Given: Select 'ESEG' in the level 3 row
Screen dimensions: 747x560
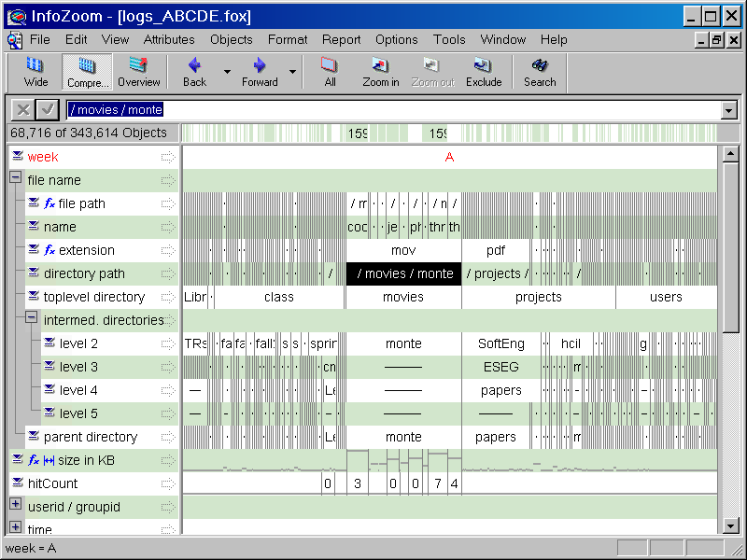Looking at the screenshot, I should click(x=501, y=367).
